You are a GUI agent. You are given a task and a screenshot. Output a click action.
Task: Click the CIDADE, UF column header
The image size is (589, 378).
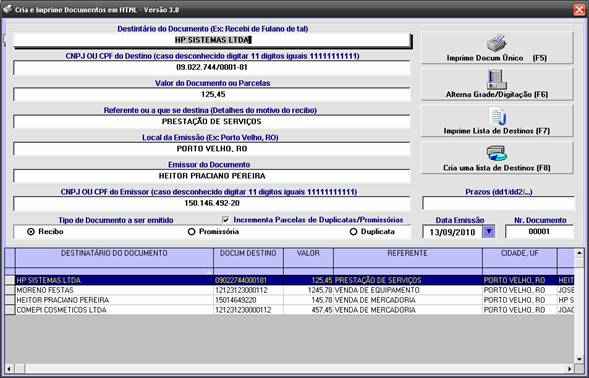(520, 257)
